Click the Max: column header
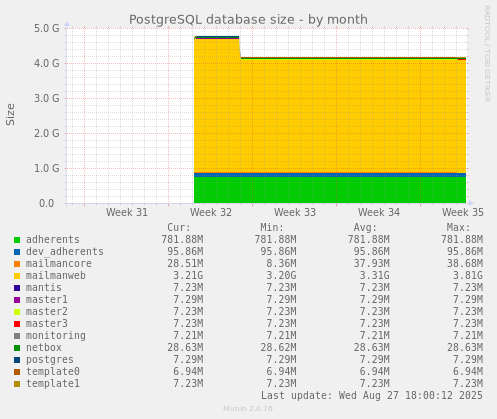Image resolution: width=497 pixels, height=419 pixels. 458,227
